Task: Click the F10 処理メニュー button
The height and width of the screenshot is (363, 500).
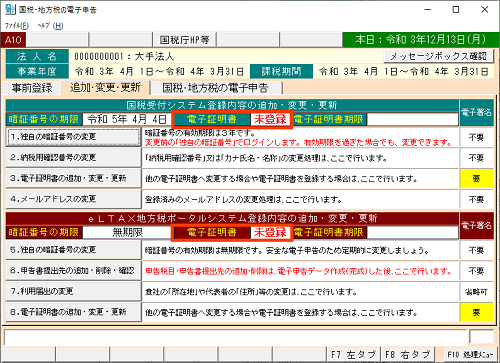Action: click(470, 354)
